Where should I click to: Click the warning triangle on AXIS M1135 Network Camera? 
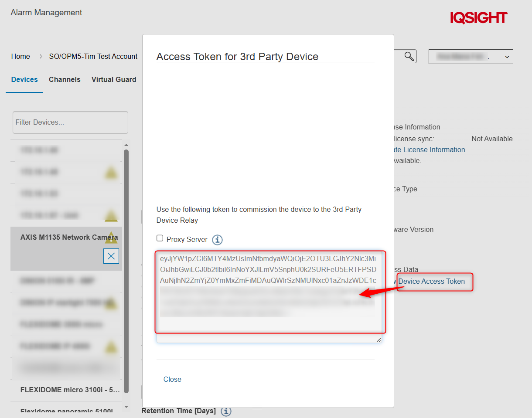pyautogui.click(x=112, y=238)
